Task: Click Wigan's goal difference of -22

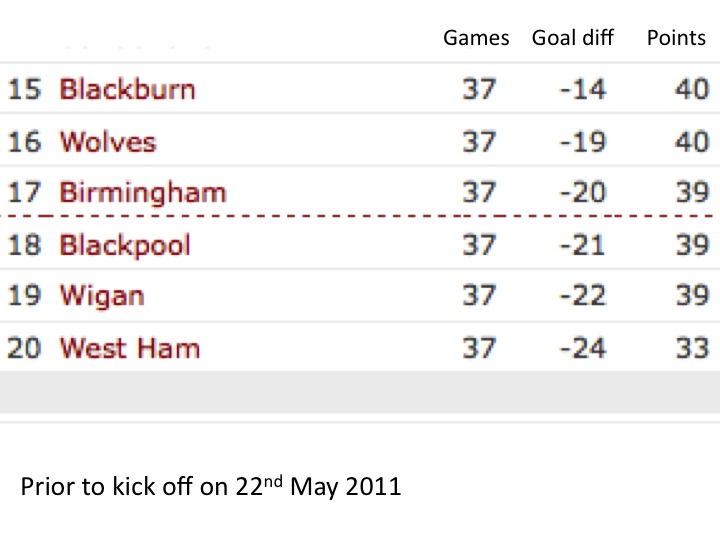Action: click(x=582, y=296)
